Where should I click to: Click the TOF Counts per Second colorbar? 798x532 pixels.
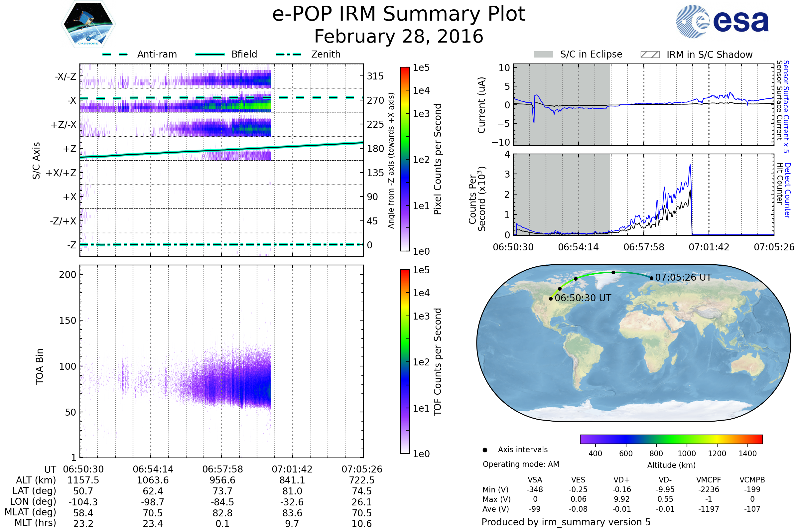click(405, 361)
